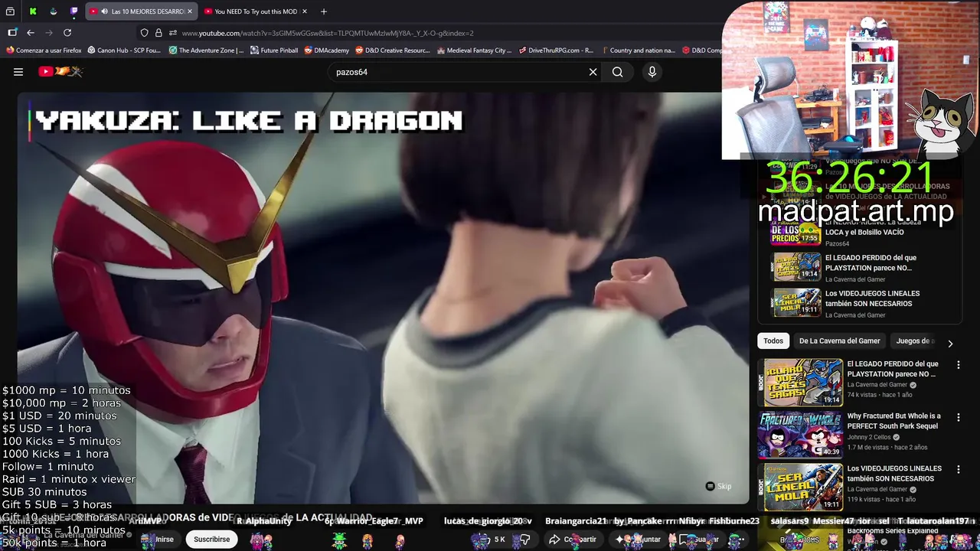Open 'DriveThruRPG.com' bookmark

pyautogui.click(x=556, y=51)
